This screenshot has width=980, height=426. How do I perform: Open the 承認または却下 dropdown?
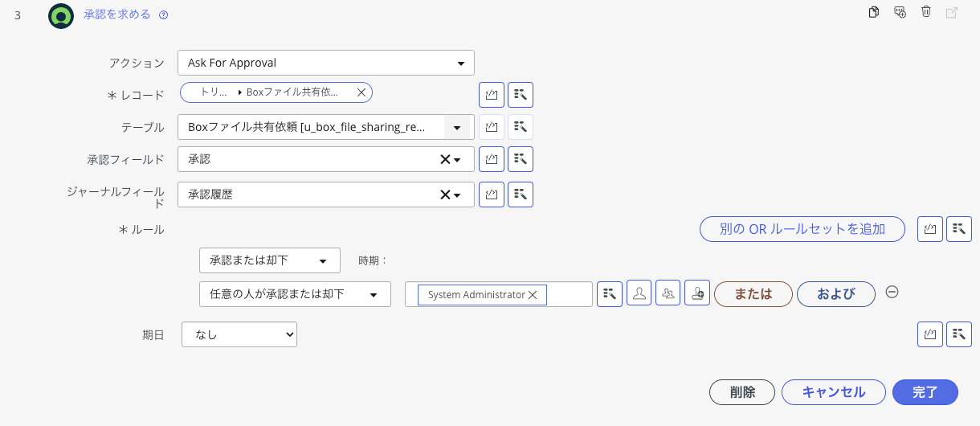pos(270,260)
